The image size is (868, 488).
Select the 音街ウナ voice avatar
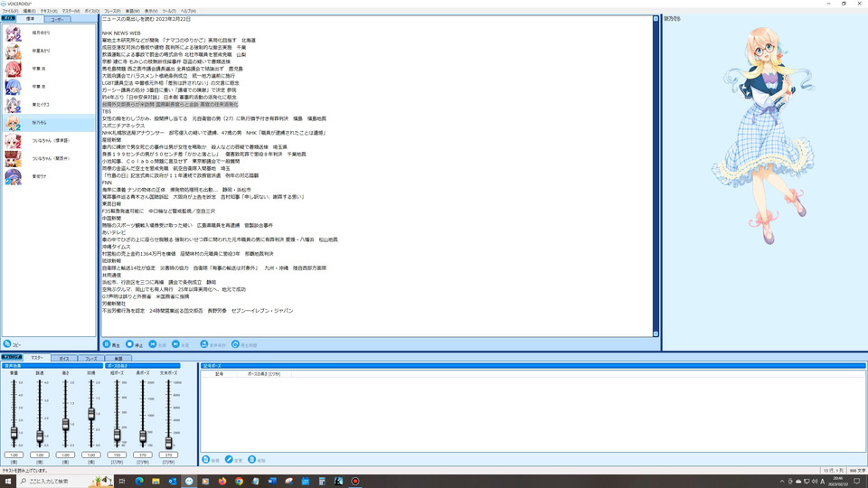(14, 176)
